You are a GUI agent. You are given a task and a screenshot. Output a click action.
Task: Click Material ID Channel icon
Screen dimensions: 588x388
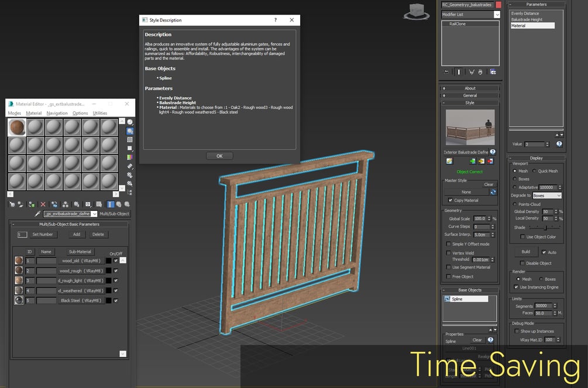88,204
